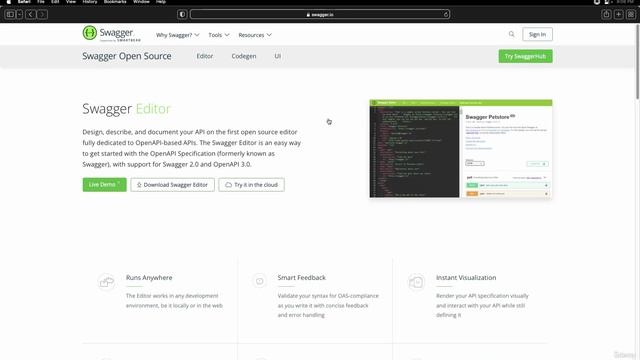The width and height of the screenshot is (640, 360).
Task: Open a new tab with plus
Action: [618, 15]
